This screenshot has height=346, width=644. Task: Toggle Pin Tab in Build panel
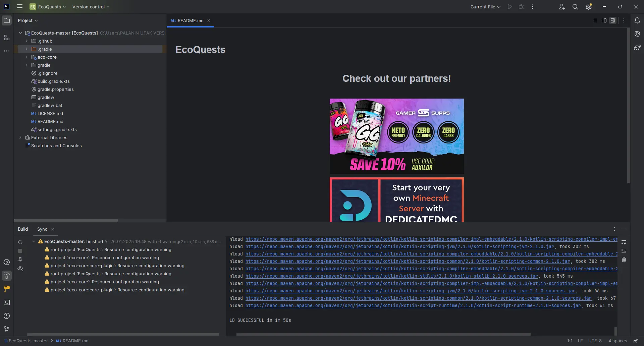20,259
